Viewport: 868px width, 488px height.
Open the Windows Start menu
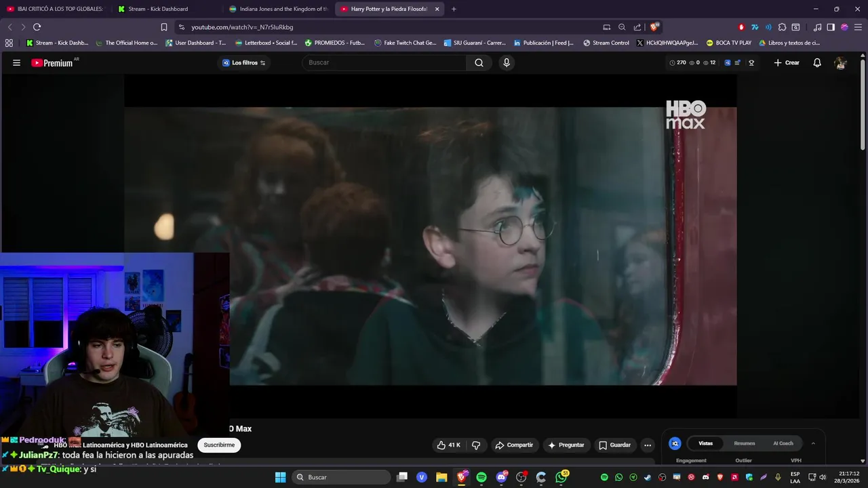pyautogui.click(x=280, y=477)
